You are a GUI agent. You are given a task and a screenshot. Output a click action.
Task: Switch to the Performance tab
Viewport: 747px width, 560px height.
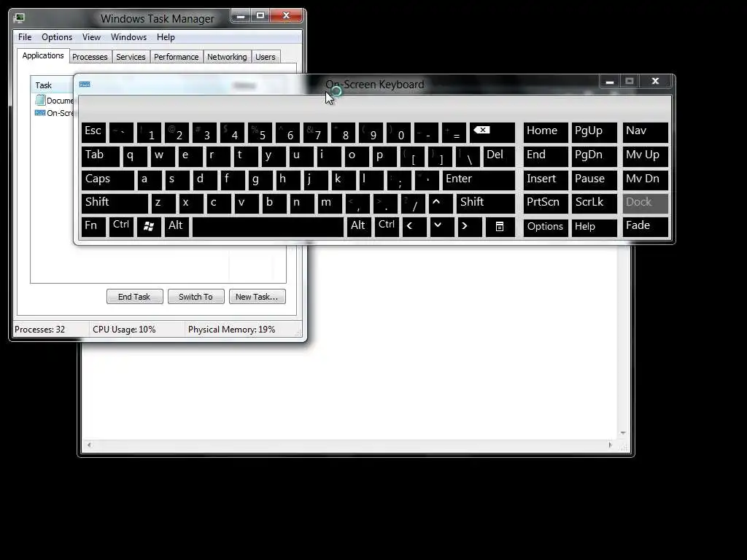coord(177,57)
